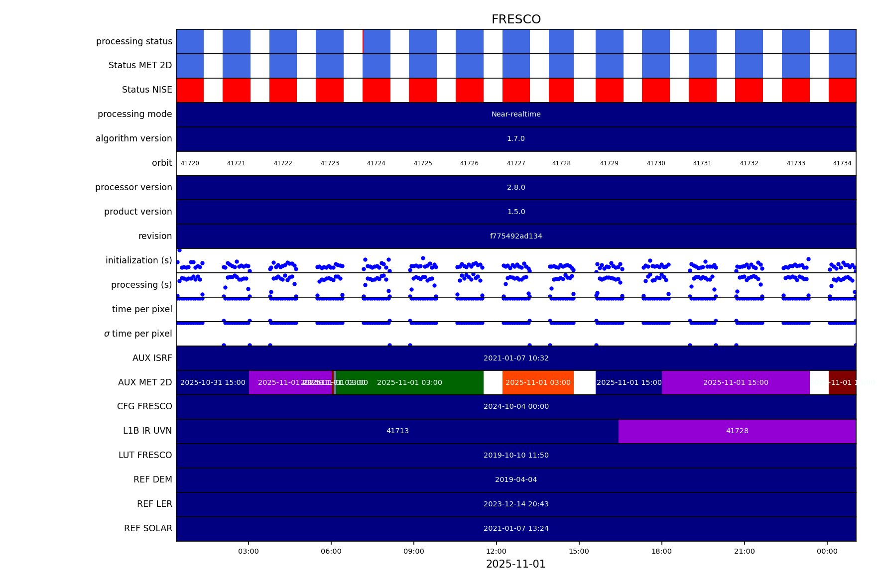Click the navy 2025-10-31 15:00 AUX MET segment
Screen dimensions: 882x588
pyautogui.click(x=213, y=382)
